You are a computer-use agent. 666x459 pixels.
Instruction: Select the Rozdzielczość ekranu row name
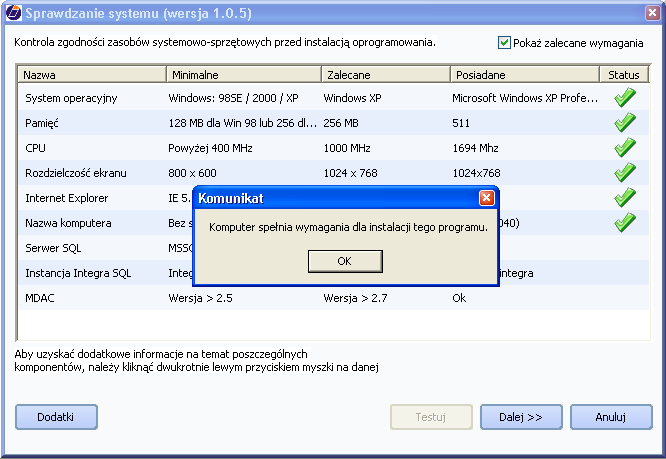coord(76,173)
